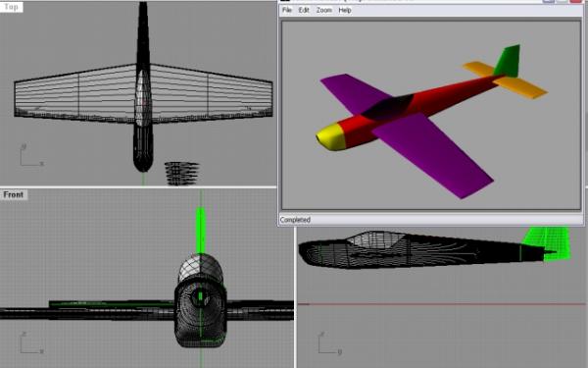Viewport: 588px width, 368px height.
Task: Open the Edit menu in render window
Action: click(x=304, y=10)
